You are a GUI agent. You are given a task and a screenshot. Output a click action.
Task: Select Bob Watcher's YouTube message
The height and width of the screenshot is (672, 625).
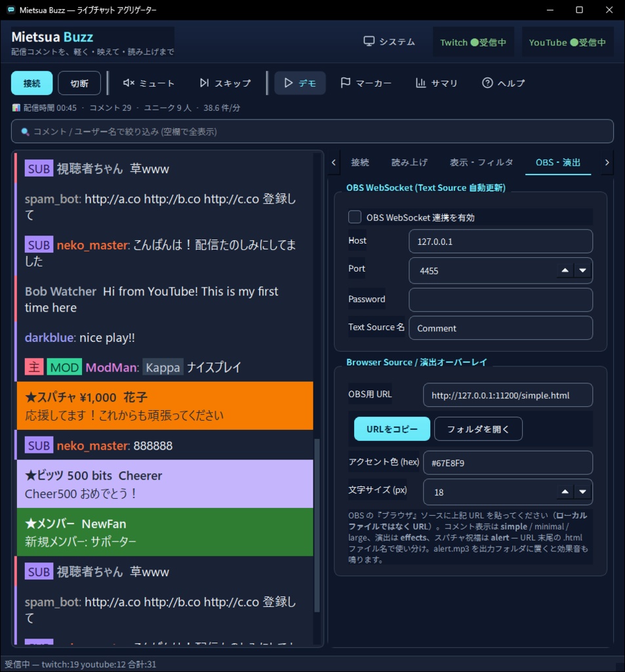(165, 299)
